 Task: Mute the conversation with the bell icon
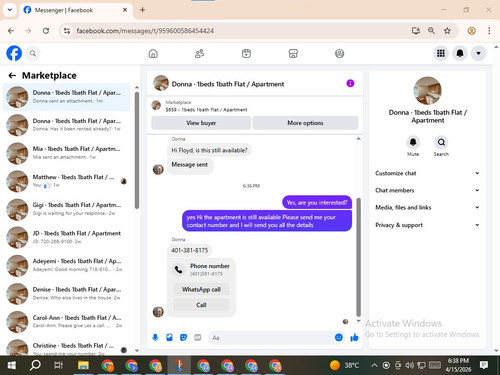(x=413, y=142)
